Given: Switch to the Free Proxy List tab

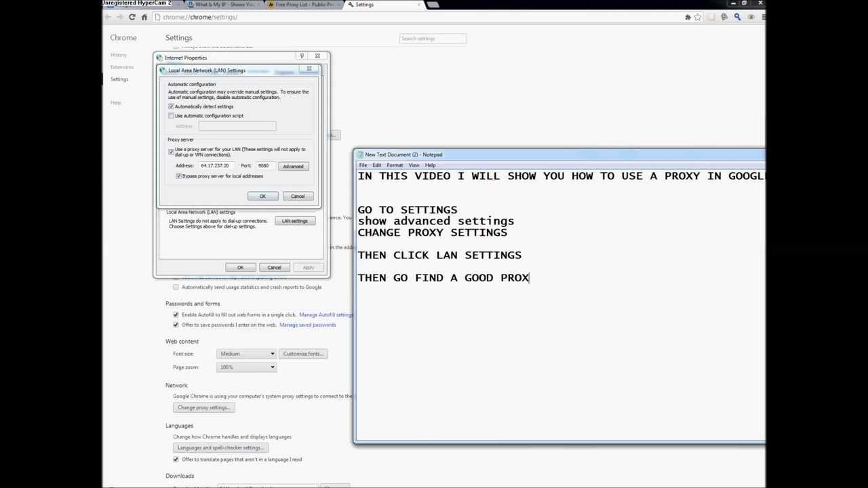Looking at the screenshot, I should point(303,5).
